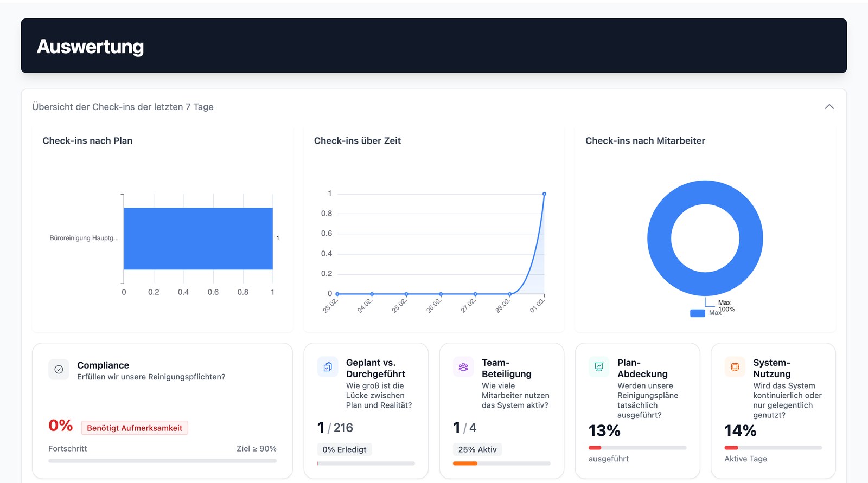868x483 pixels.
Task: Click the Compliance checkmark icon
Action: point(59,370)
